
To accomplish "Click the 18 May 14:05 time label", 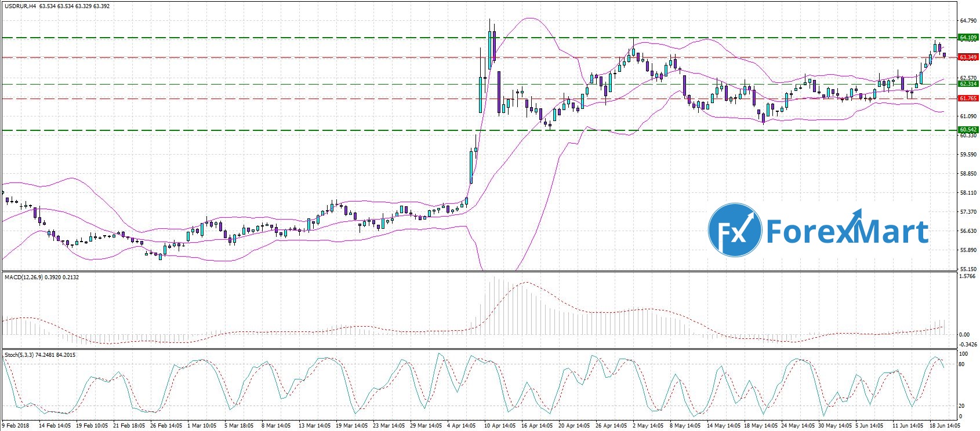I will click(x=760, y=426).
